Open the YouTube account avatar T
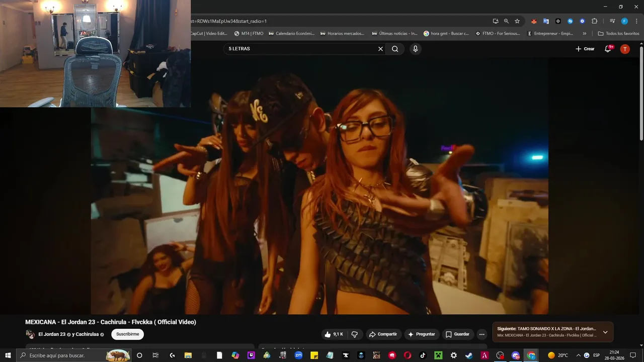 click(x=625, y=49)
